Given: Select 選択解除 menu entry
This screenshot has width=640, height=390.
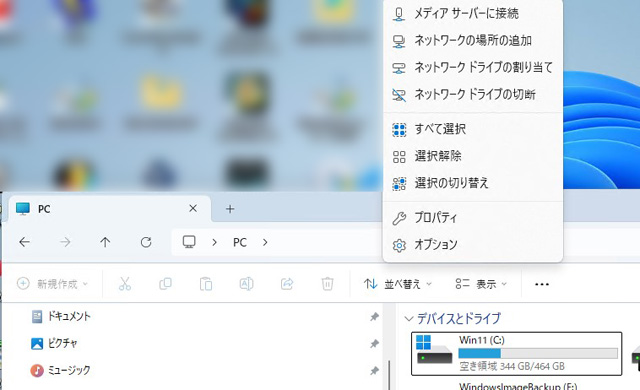Looking at the screenshot, I should point(473,156).
